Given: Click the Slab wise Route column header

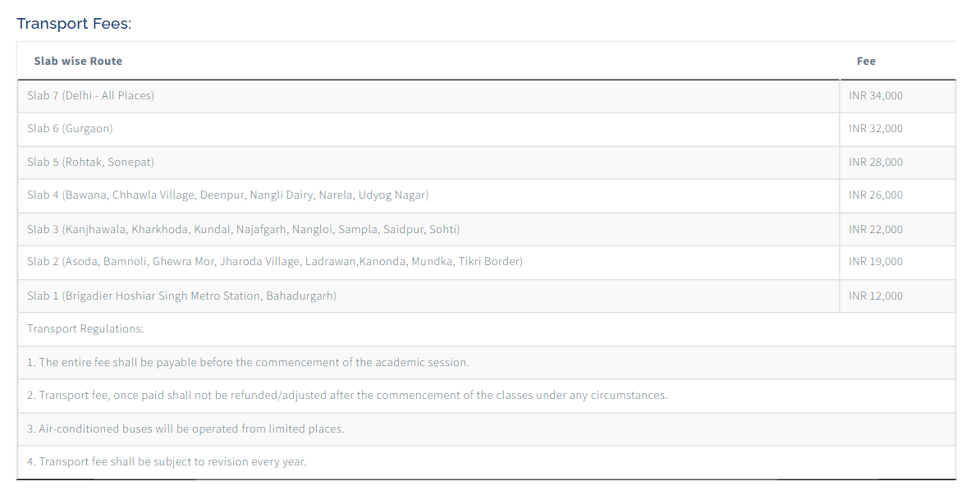Looking at the screenshot, I should click(x=78, y=61).
